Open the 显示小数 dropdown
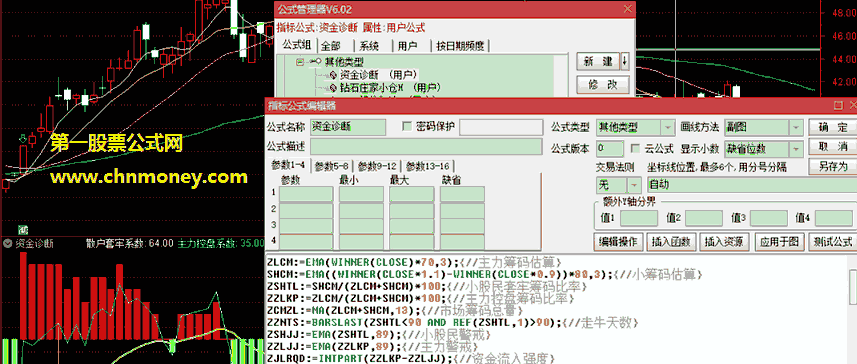 click(796, 149)
